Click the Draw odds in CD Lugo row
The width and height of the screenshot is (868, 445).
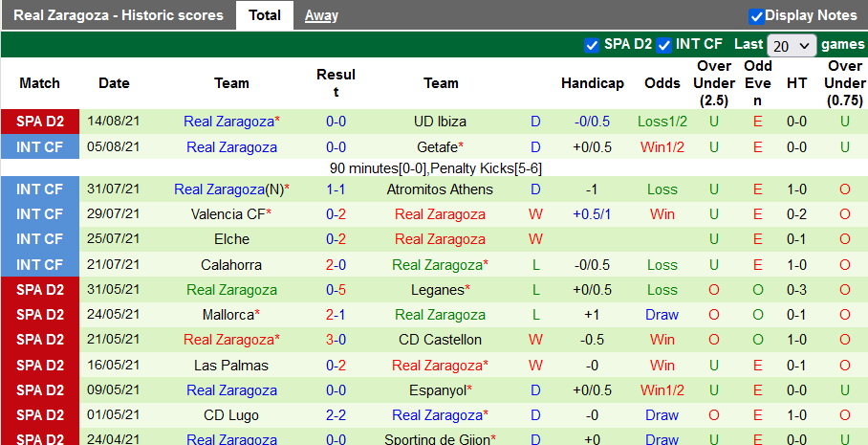coord(662,415)
